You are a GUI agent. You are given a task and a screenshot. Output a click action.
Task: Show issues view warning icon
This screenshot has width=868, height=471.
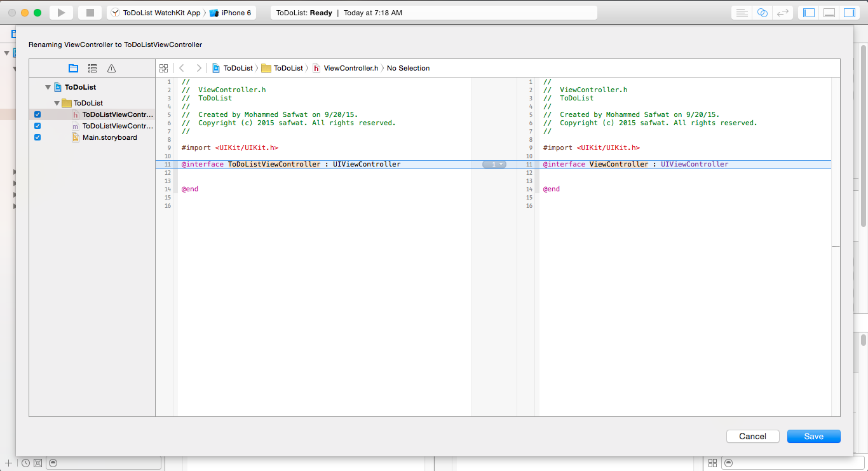click(x=112, y=68)
